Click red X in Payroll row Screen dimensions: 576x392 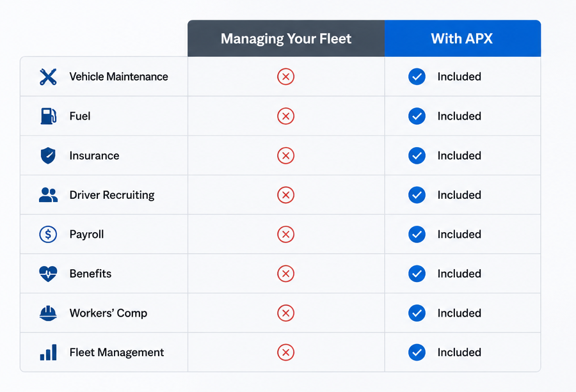coord(286,234)
